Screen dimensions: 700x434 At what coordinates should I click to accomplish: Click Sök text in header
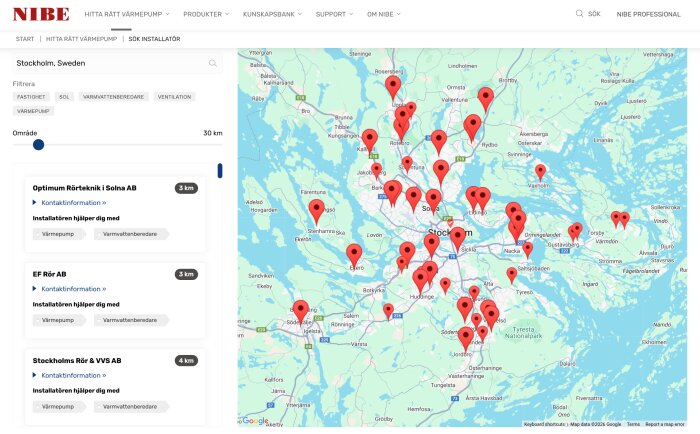click(594, 14)
